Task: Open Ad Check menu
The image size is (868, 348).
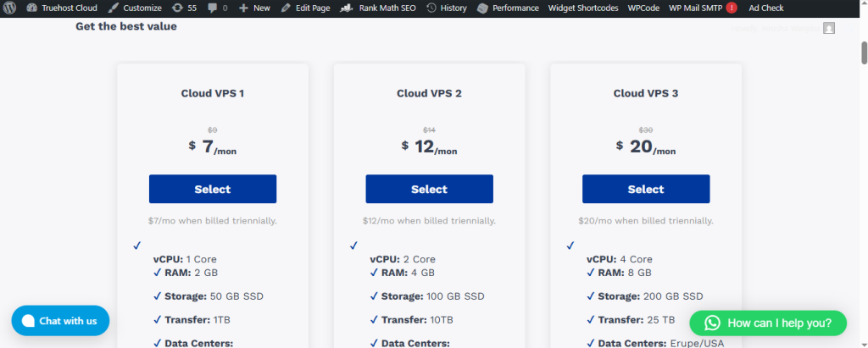Action: click(766, 8)
